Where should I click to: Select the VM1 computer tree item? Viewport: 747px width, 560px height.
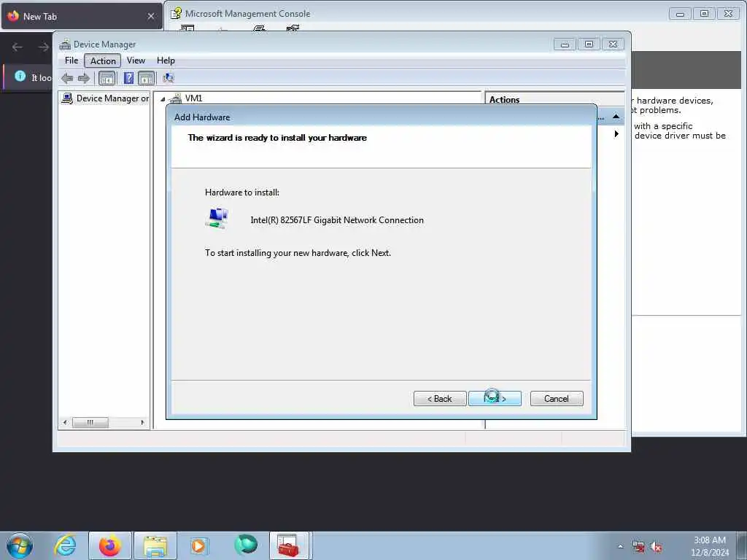[x=193, y=98]
